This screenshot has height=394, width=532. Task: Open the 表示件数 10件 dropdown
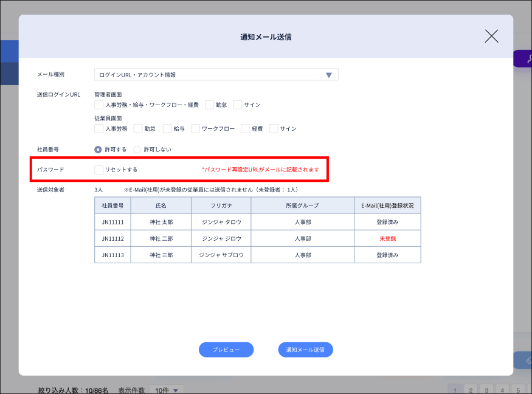tap(167, 390)
